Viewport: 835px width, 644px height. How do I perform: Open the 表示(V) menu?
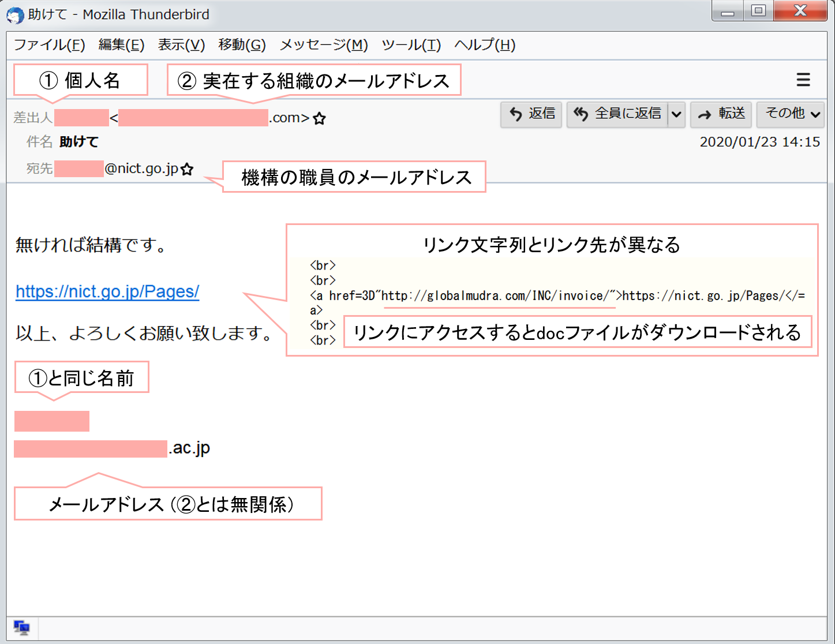181,45
